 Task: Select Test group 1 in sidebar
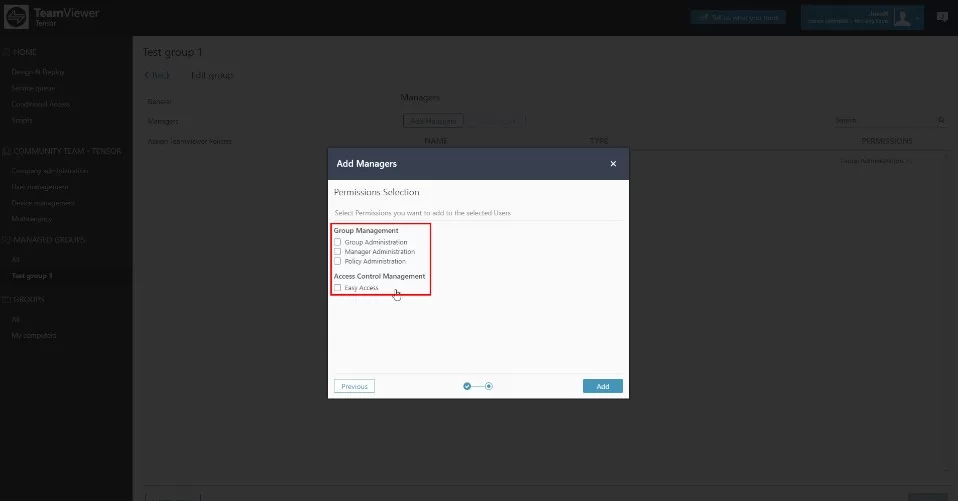tap(32, 276)
